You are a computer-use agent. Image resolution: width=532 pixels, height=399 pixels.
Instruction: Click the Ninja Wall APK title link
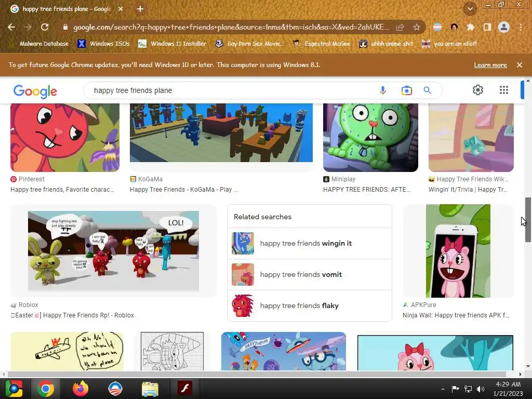pos(456,315)
